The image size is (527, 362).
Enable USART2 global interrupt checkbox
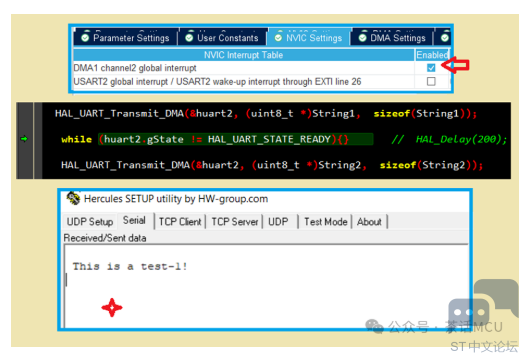click(x=431, y=81)
